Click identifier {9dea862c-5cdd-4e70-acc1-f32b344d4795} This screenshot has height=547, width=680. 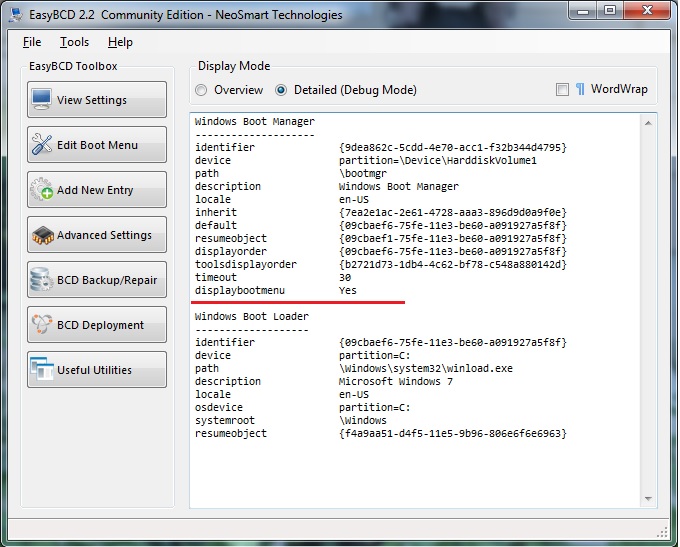coord(453,147)
